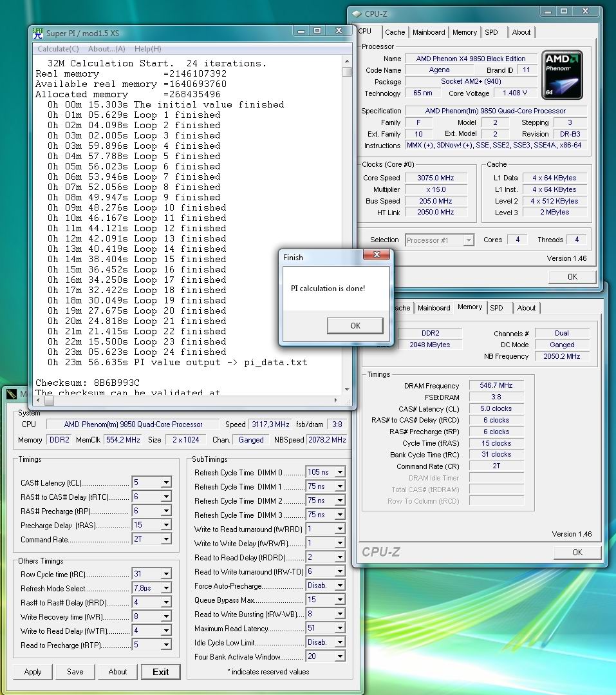Expand Read to Read Delay (tRDRD) dropdown
The width and height of the screenshot is (616, 695).
[340, 558]
